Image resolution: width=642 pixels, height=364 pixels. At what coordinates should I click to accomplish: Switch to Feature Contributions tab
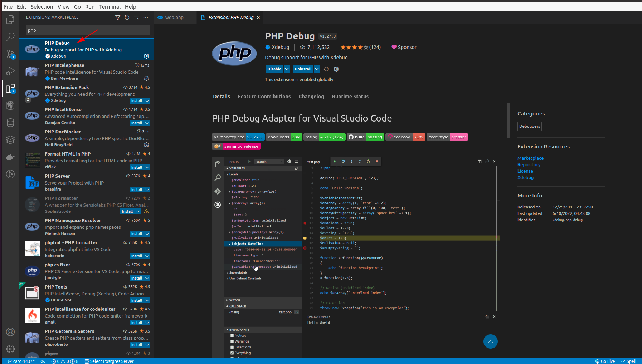click(264, 97)
